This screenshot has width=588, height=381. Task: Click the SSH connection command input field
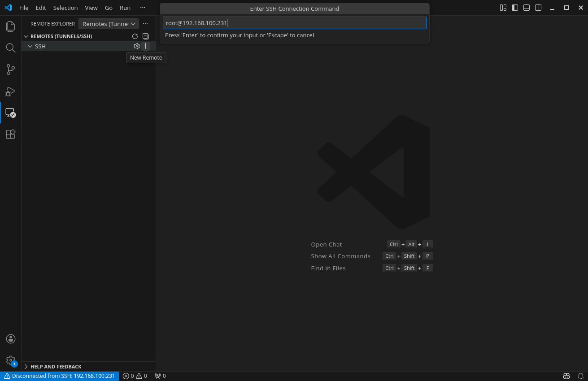(294, 22)
